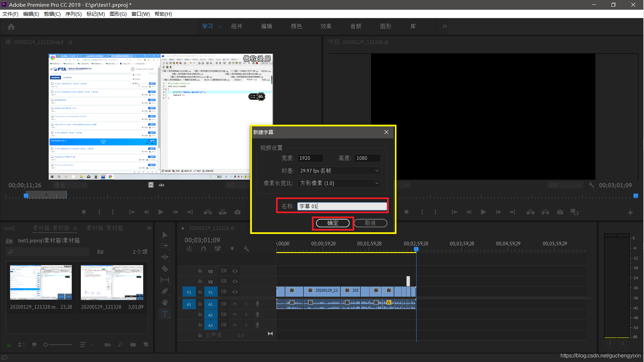This screenshot has width=644, height=362.
Task: Switch to the 编辑 workspace tab
Action: point(267,26)
